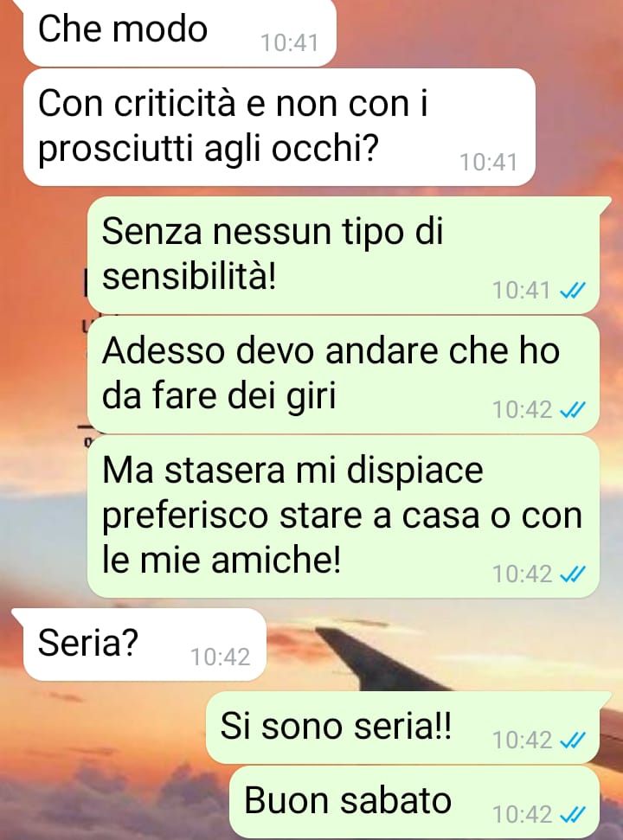The height and width of the screenshot is (840, 623).
Task: Tap the 'Si sono seria!!' message bubble
Action: [x=403, y=728]
